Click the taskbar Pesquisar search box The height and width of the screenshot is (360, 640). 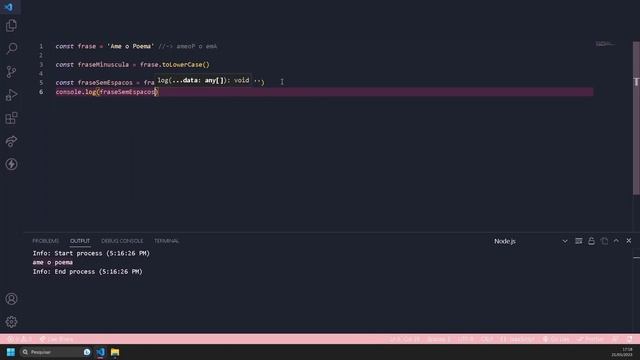(56, 352)
